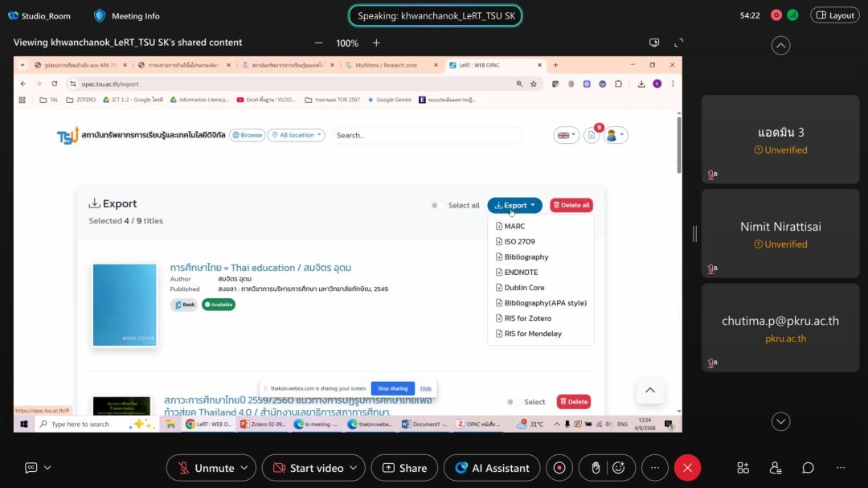This screenshot has width=868, height=488.
Task: Open the chat panel
Action: pyautogui.click(x=808, y=468)
